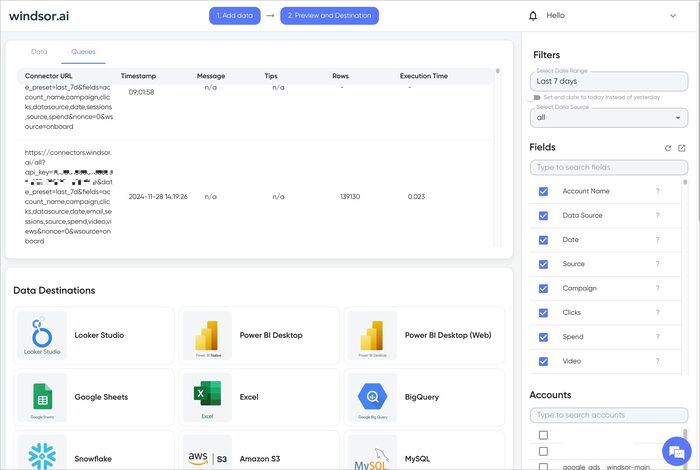Click the BigQuery label text
This screenshot has width=700, height=470.
(422, 397)
